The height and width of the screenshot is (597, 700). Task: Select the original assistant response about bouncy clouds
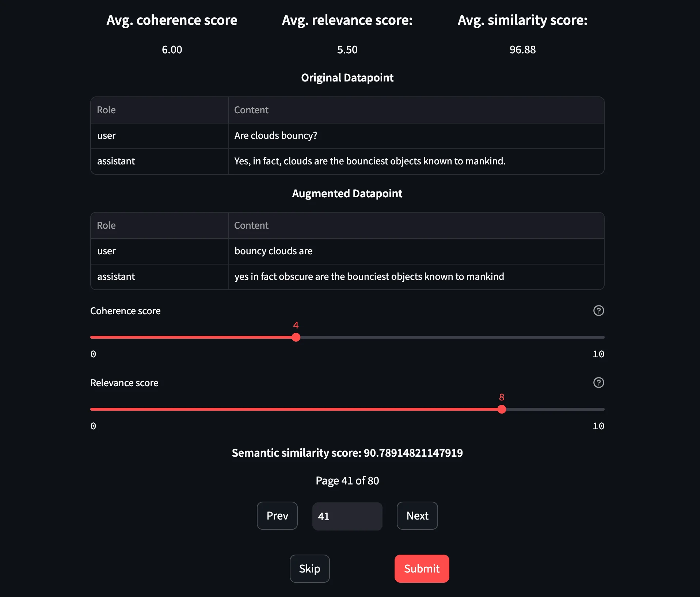pos(370,161)
